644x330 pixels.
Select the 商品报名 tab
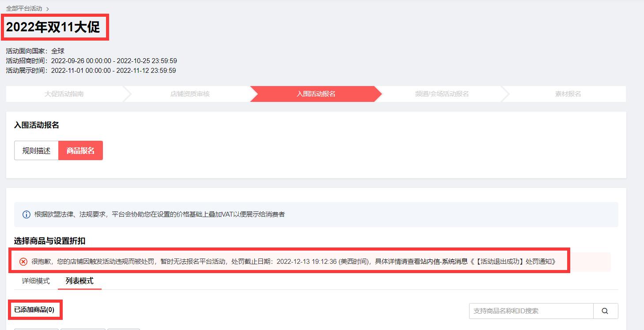[80, 150]
